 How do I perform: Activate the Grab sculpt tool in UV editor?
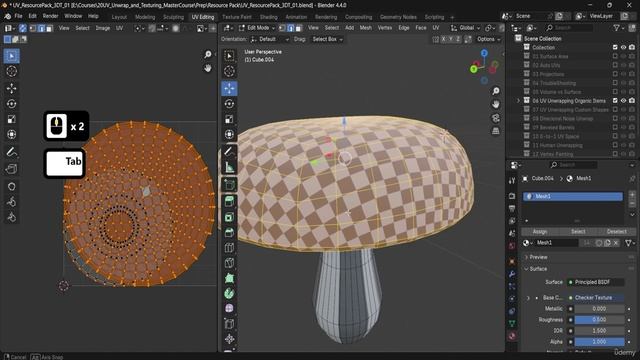coord(11,187)
